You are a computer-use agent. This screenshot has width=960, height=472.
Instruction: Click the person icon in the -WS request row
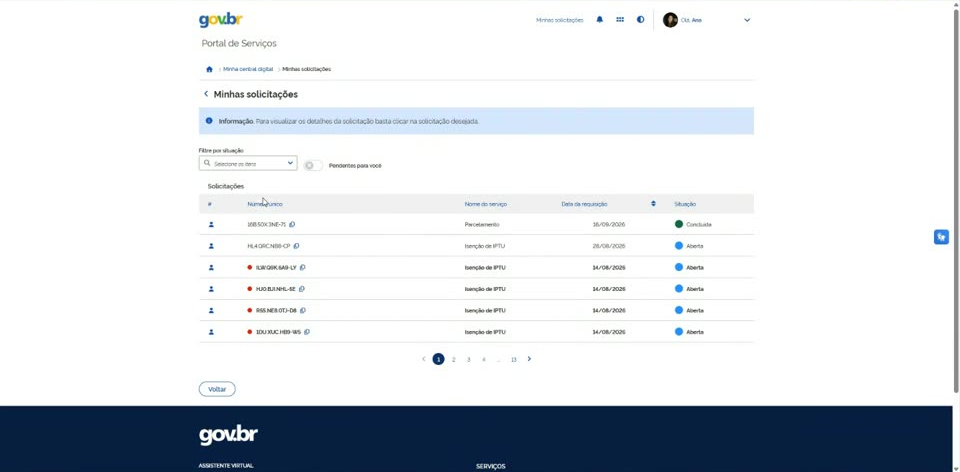(211, 332)
